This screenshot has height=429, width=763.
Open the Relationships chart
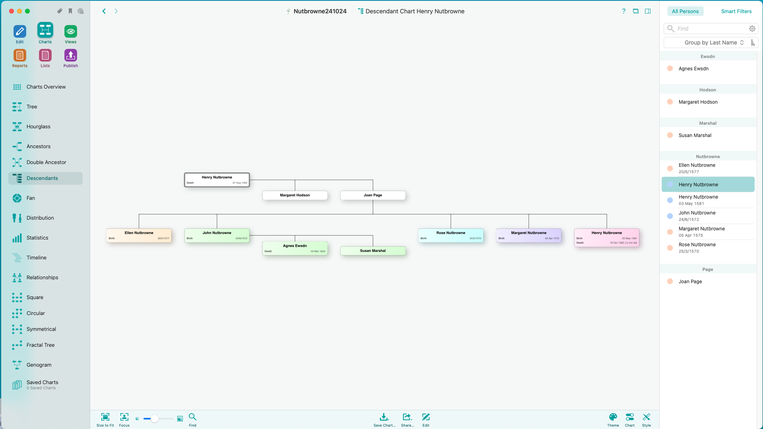pyautogui.click(x=45, y=278)
